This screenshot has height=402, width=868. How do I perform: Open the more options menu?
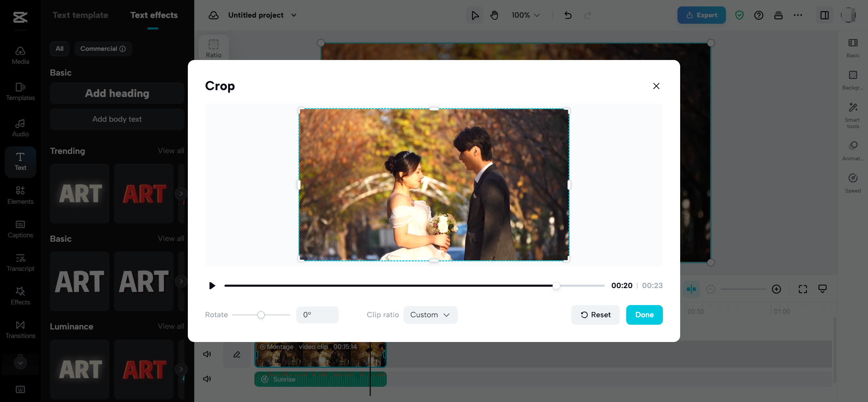pos(798,15)
